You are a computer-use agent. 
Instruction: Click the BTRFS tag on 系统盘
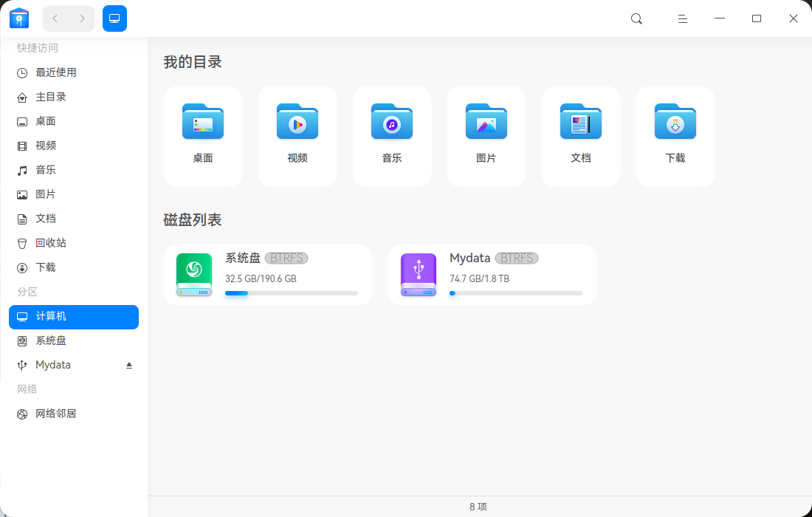(x=286, y=258)
